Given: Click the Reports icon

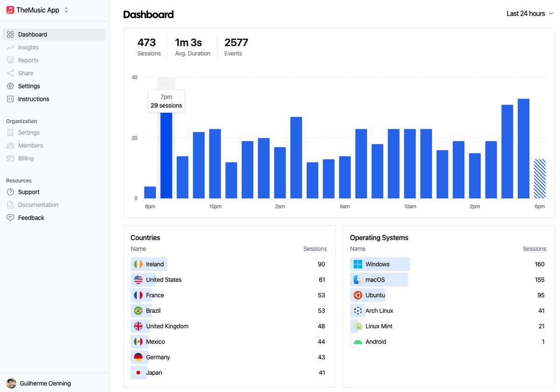Looking at the screenshot, I should tap(9, 60).
